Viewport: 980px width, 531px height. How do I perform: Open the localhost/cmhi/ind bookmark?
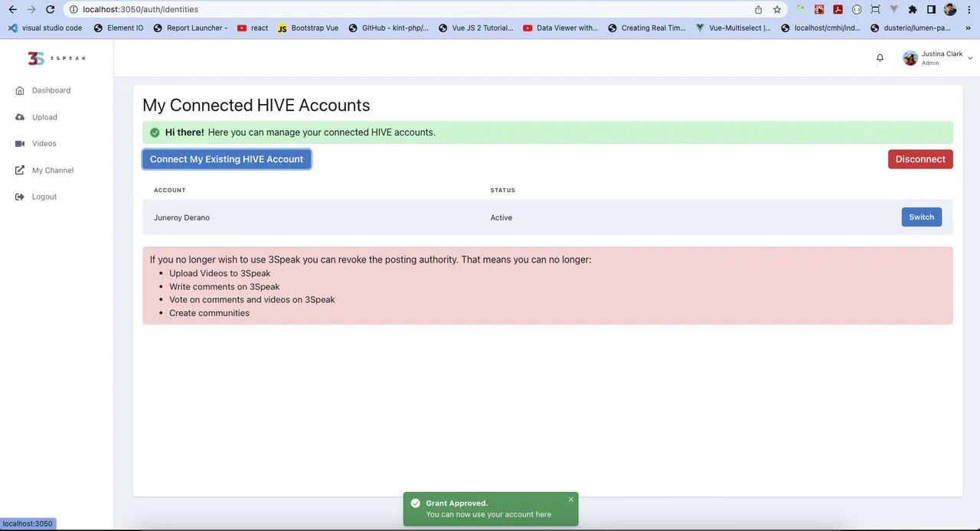coord(821,28)
